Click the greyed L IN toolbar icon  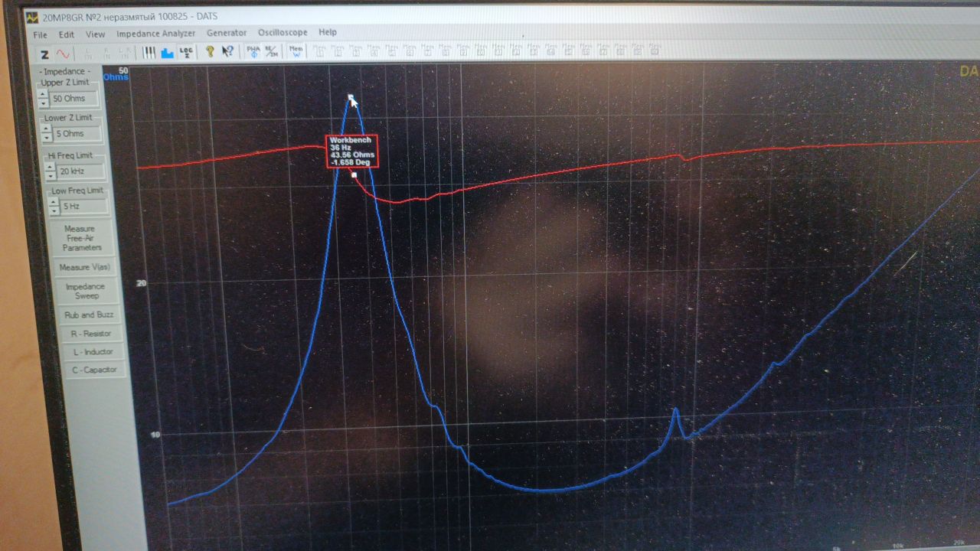[88, 53]
